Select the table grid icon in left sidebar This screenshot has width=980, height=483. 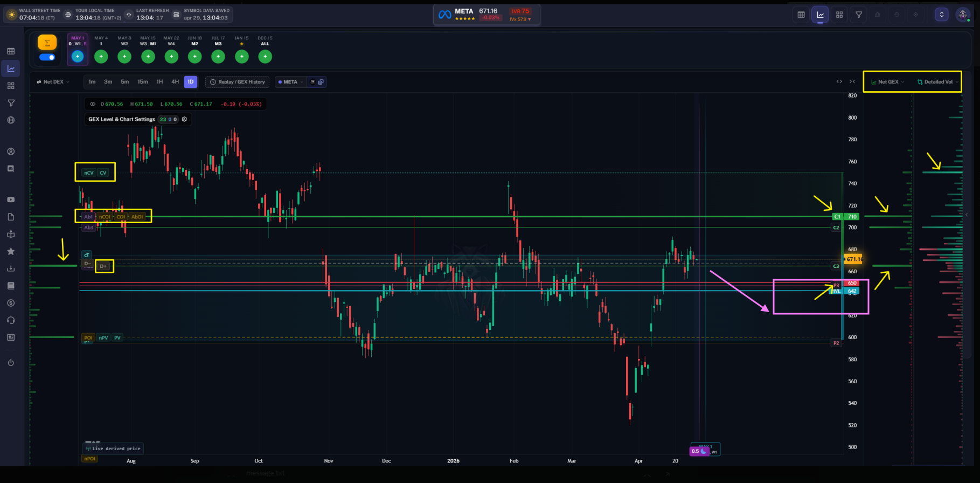(11, 51)
